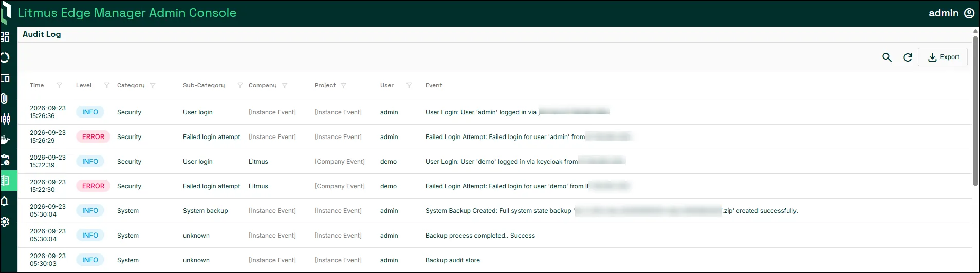Select the 'Backup process completed.. Success' event
This screenshot has width=980, height=273.
480,236
